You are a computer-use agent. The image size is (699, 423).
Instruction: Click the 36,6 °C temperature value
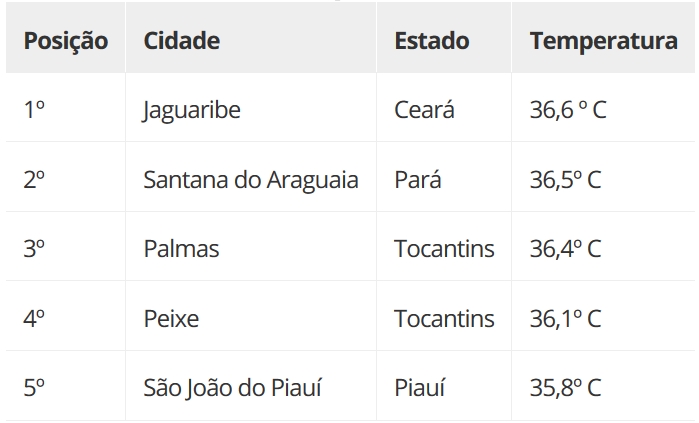point(568,110)
